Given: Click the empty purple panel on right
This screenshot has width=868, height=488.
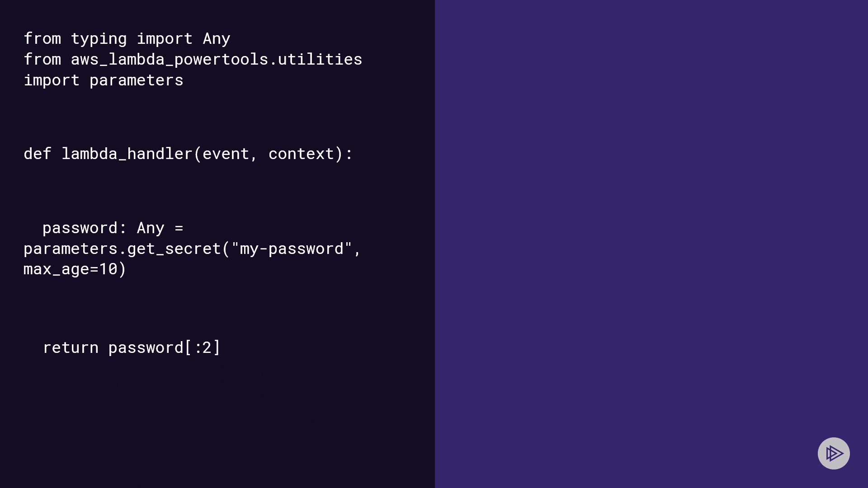Looking at the screenshot, I should [x=651, y=226].
